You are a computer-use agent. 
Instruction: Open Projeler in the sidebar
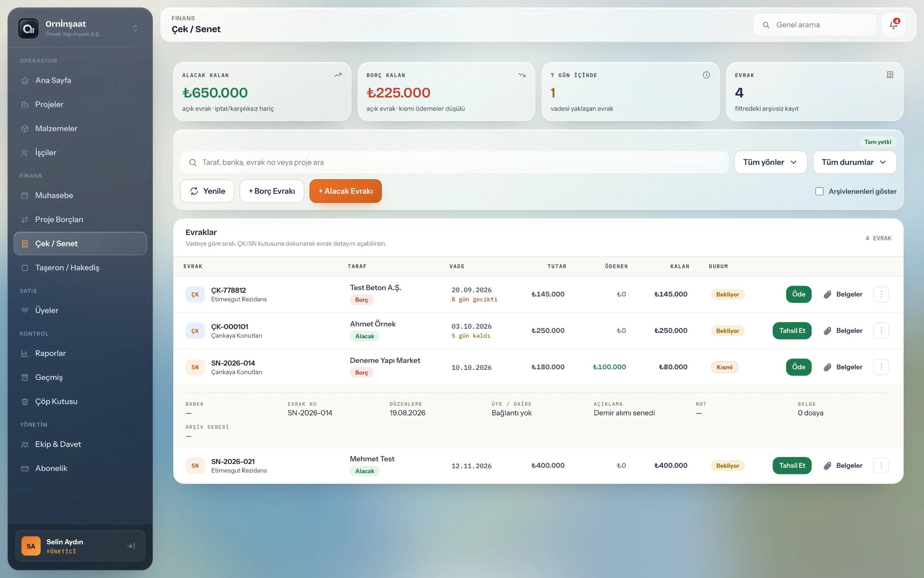tap(80, 104)
